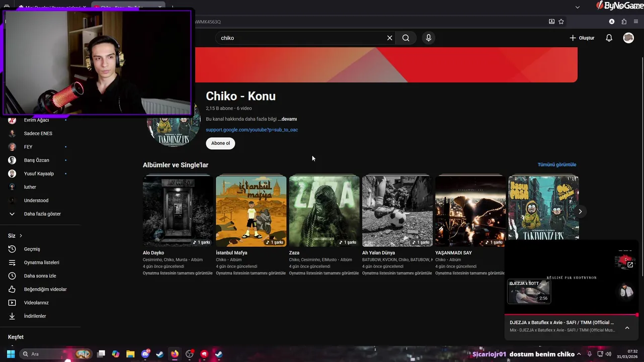
Task: Show hidden tray icons chevron
Action: [579, 354]
